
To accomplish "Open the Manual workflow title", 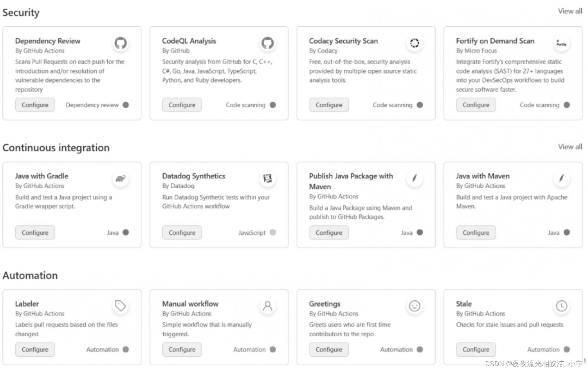I will [x=190, y=304].
